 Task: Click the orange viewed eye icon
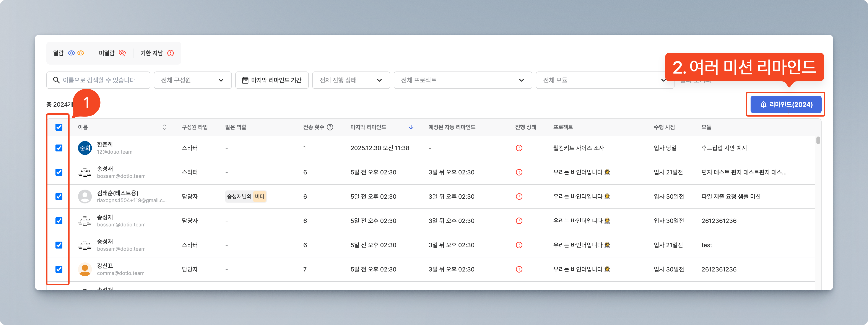point(81,53)
